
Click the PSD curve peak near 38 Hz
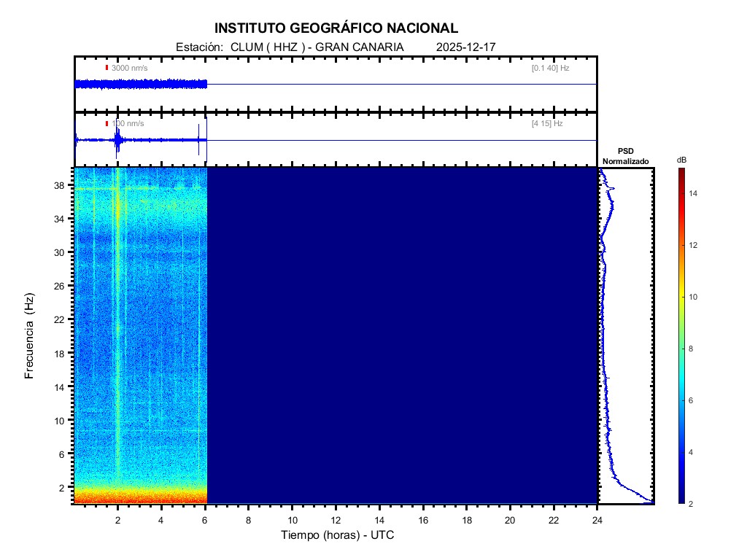click(x=614, y=189)
